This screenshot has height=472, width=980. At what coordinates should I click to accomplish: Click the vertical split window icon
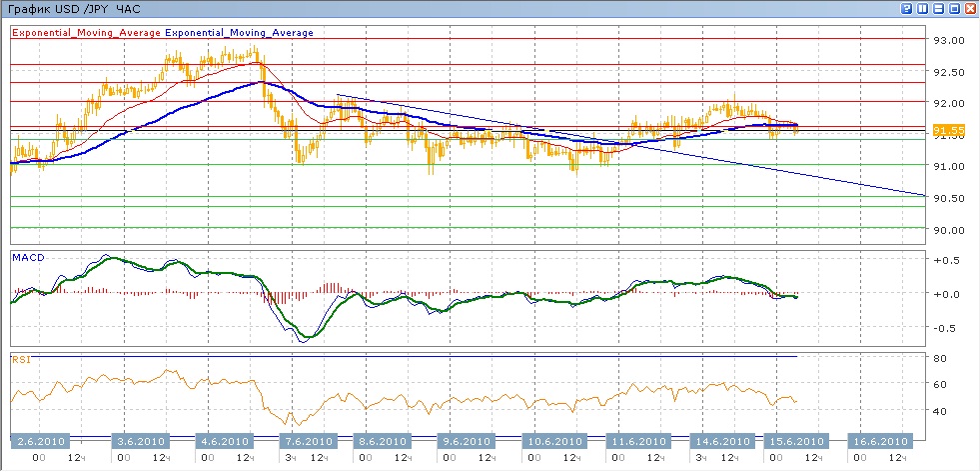(x=922, y=8)
